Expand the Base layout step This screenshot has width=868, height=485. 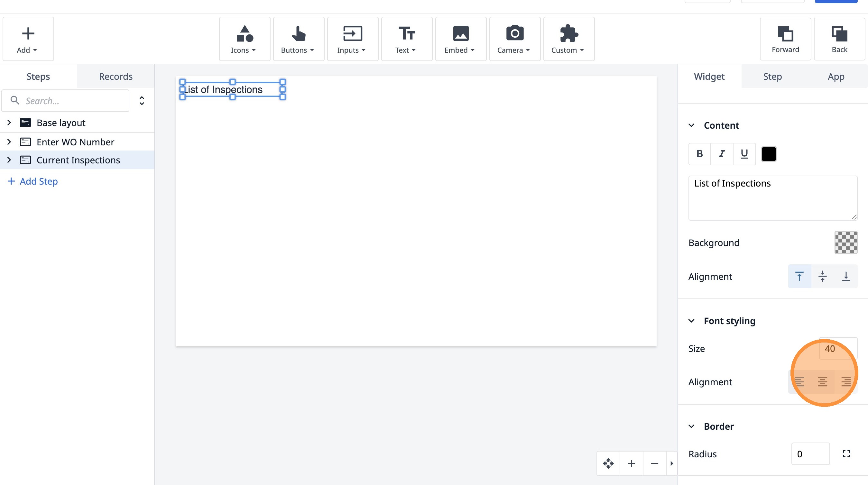click(9, 123)
